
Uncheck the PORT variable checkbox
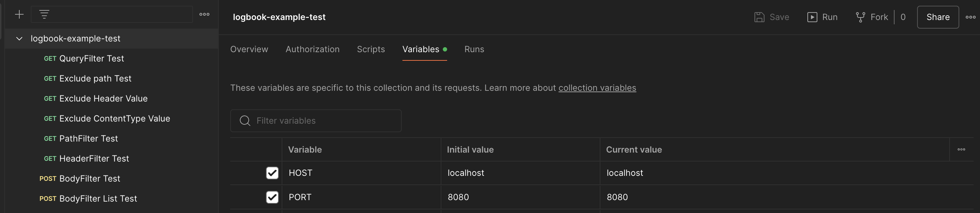tap(272, 197)
